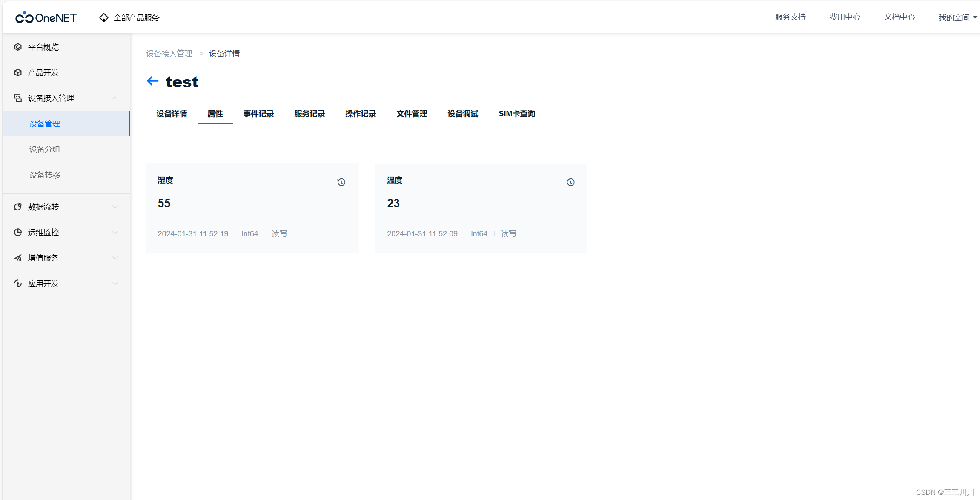
Task: Click the back arrow beside test
Action: (x=152, y=81)
